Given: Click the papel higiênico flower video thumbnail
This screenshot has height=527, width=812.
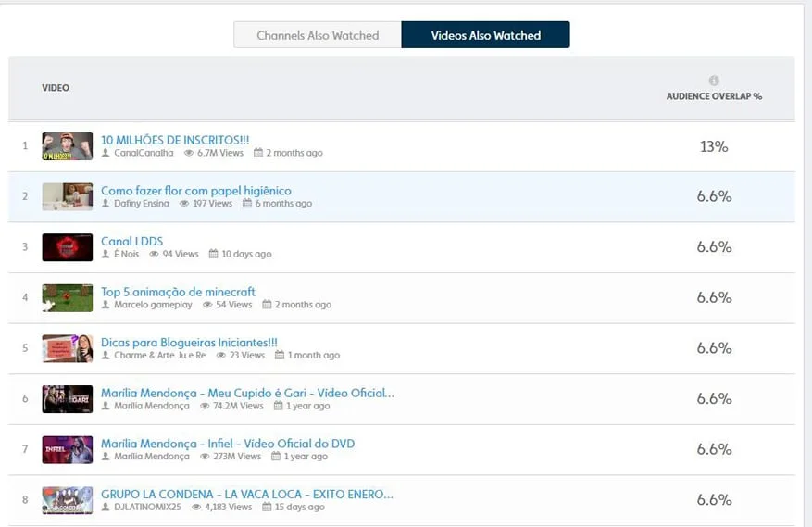Looking at the screenshot, I should coord(68,196).
